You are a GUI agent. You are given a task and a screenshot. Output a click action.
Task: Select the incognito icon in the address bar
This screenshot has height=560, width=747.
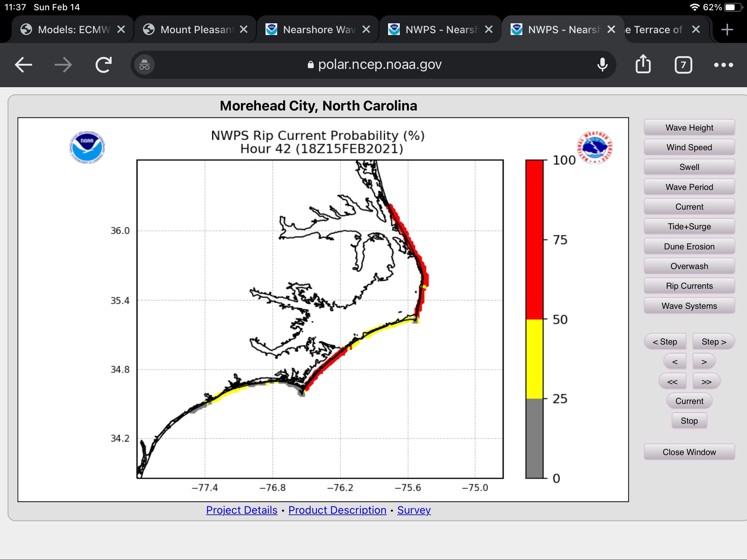pyautogui.click(x=144, y=65)
